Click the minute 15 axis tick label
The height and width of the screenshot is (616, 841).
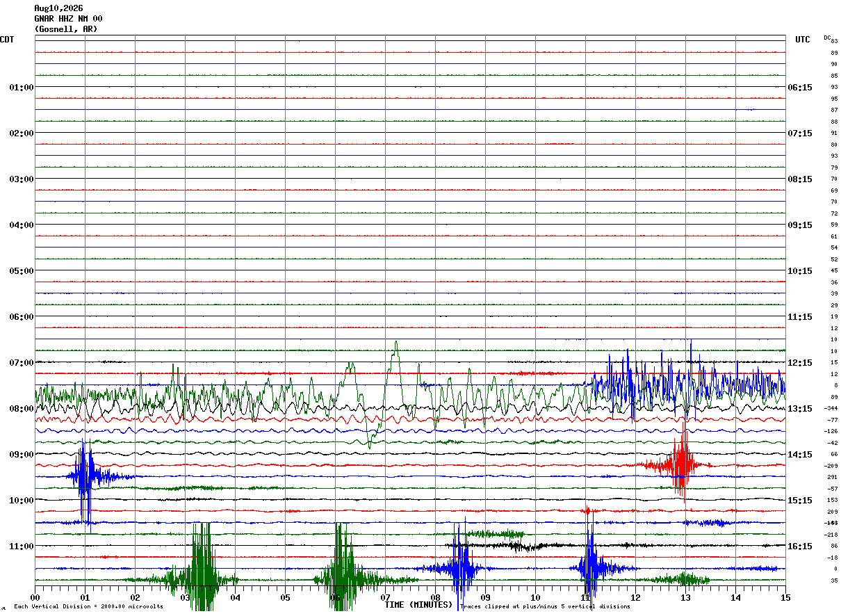click(785, 597)
